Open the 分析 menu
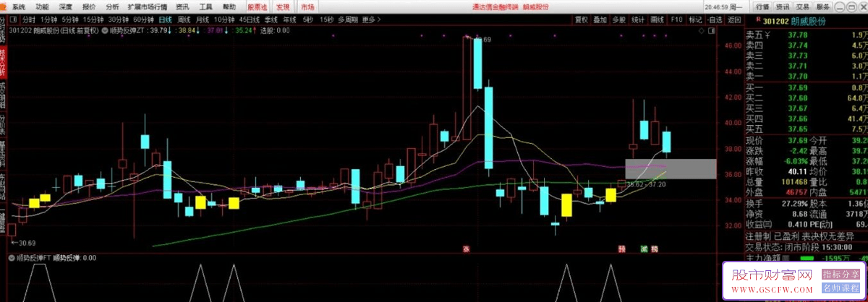 tap(112, 6)
